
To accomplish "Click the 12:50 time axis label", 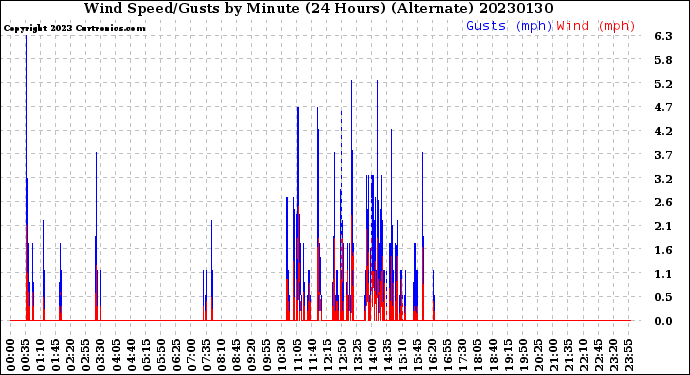I will click(x=342, y=355).
